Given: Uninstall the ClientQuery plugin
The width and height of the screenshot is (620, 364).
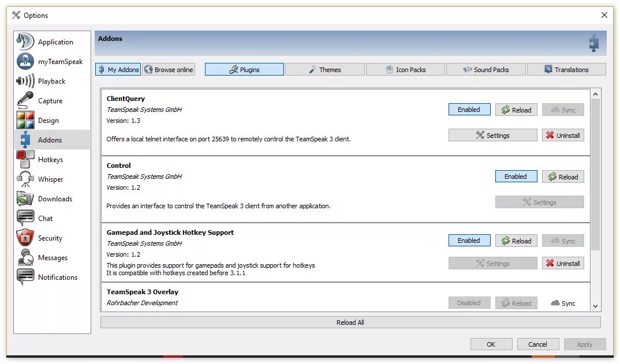Looking at the screenshot, I should click(x=563, y=135).
